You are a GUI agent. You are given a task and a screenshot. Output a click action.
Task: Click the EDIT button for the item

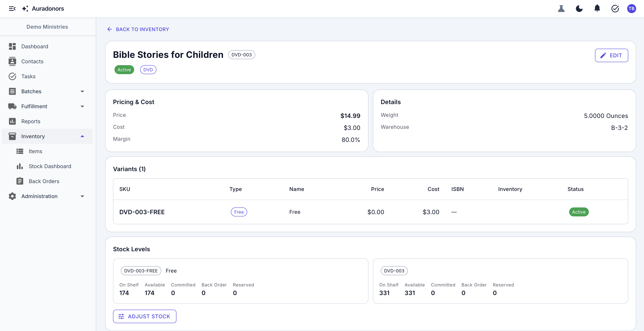[x=611, y=55]
